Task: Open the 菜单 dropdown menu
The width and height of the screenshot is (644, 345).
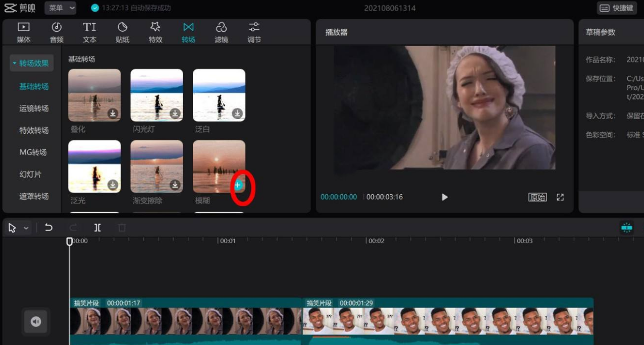Action: click(61, 8)
